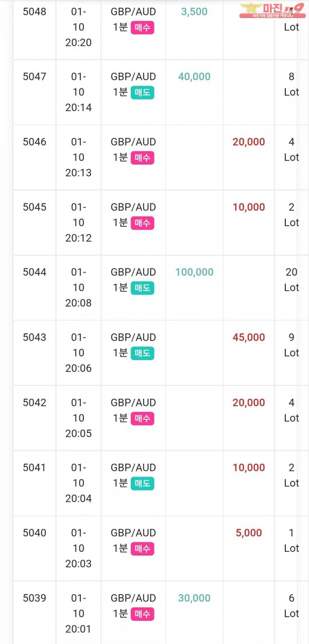The image size is (309, 644).
Task: Click the 매수 badge in row 5048
Action: (x=142, y=27)
